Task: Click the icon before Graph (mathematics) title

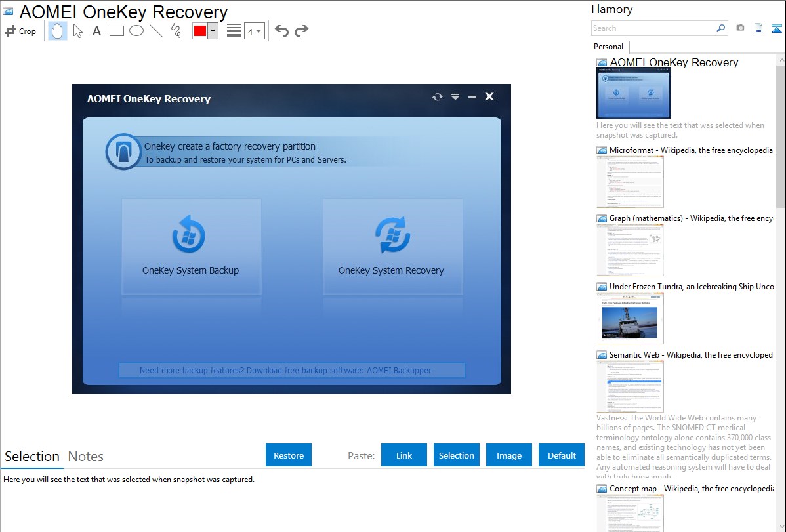Action: pos(602,218)
